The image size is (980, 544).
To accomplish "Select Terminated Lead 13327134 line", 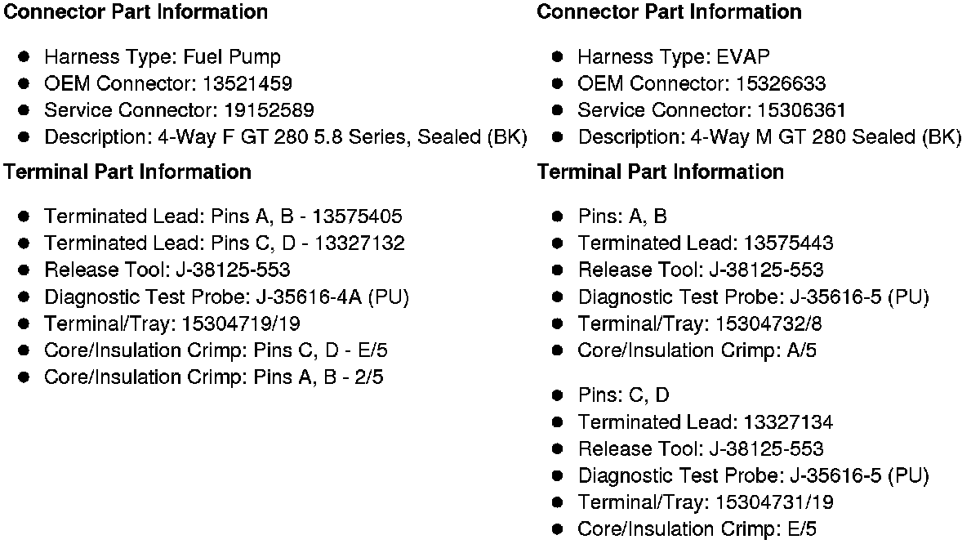I will pyautogui.click(x=706, y=422).
